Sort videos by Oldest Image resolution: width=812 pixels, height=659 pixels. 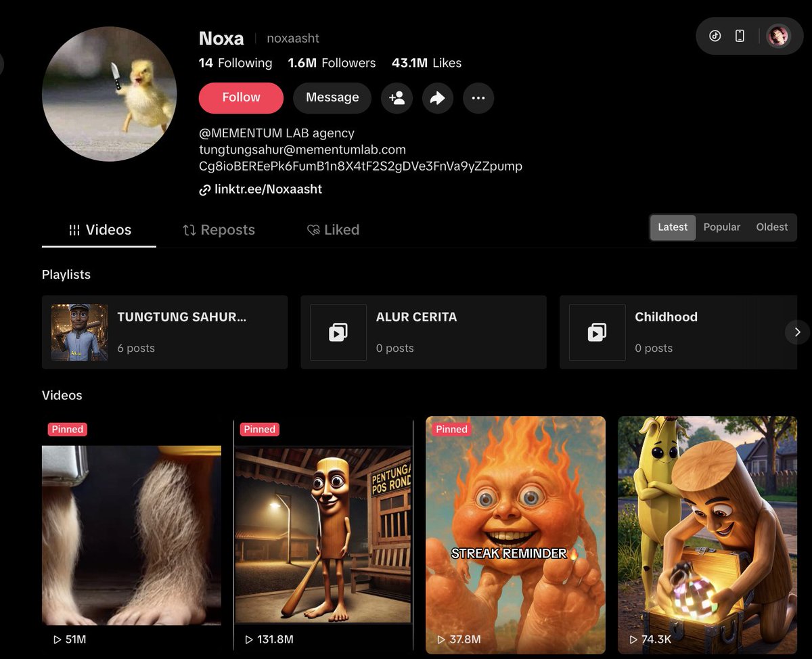(772, 227)
